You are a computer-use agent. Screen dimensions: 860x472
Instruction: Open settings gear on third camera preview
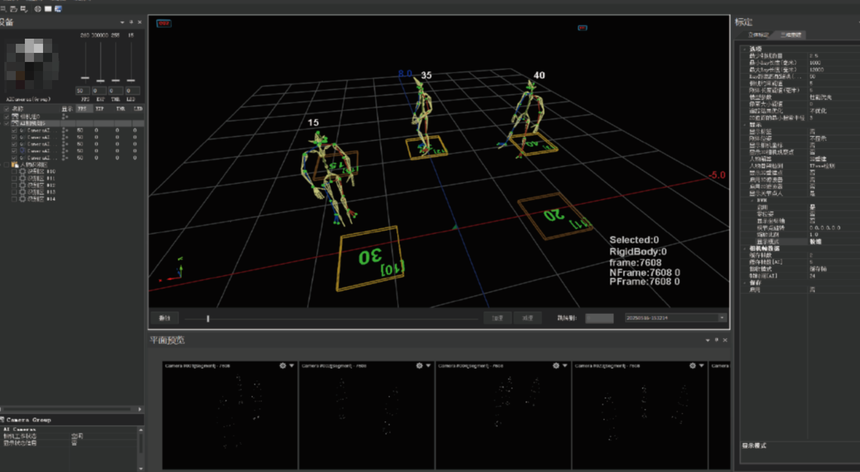coord(555,366)
